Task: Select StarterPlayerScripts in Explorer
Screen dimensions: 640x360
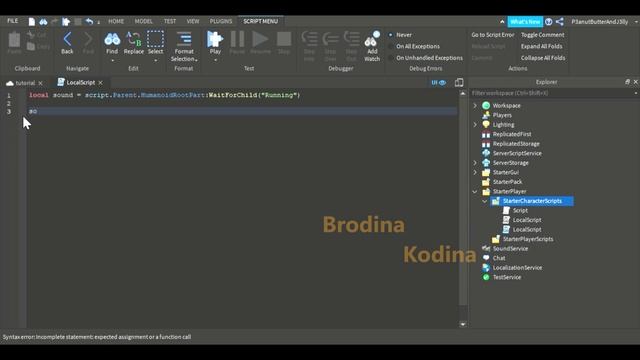Action: point(528,239)
